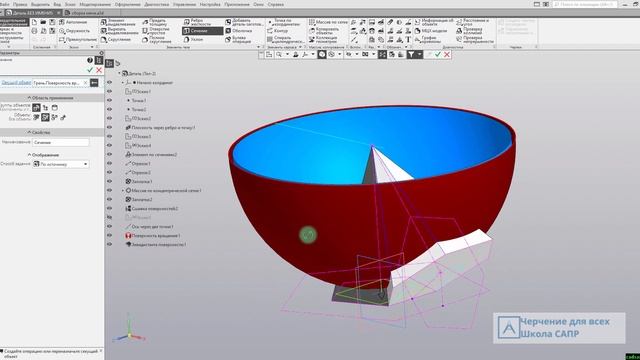The image size is (640, 360).
Task: Click the open folder icon
Action: pyautogui.click(x=43, y=22)
